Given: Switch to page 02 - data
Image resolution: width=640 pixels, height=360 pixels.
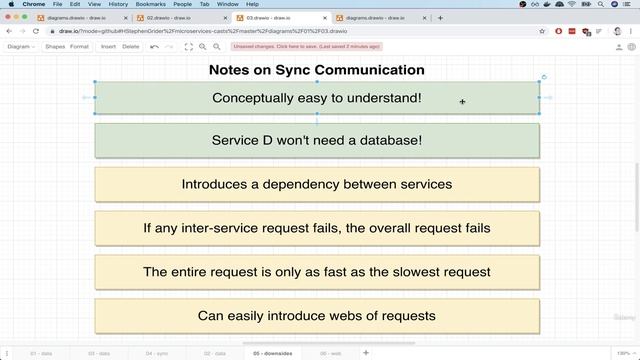Looking at the screenshot, I should [215, 353].
